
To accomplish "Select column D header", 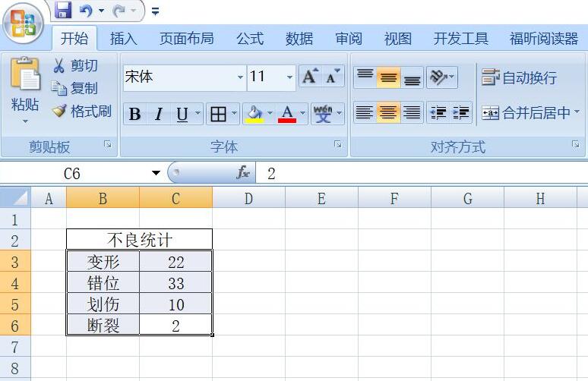I will [x=248, y=198].
